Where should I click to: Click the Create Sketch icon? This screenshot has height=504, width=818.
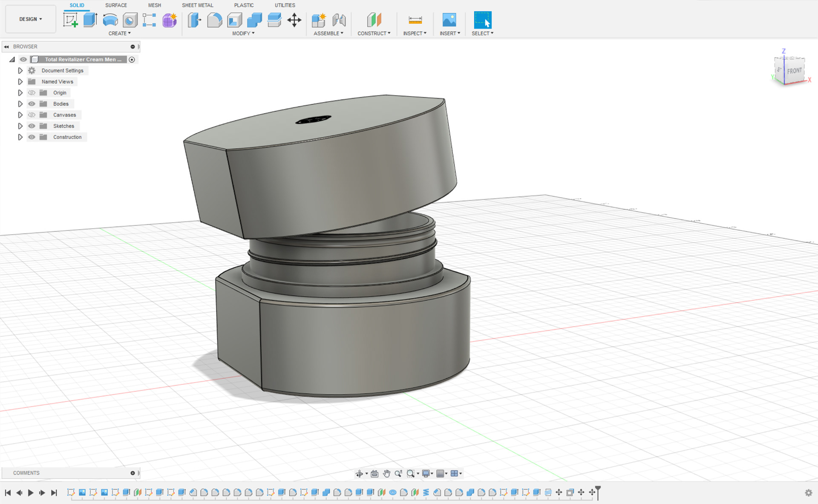tap(71, 20)
